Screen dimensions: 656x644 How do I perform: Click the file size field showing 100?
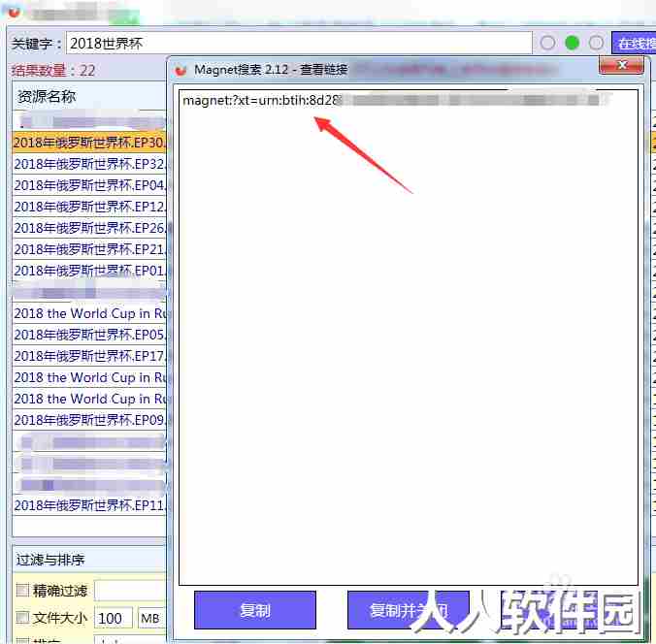click(x=114, y=618)
